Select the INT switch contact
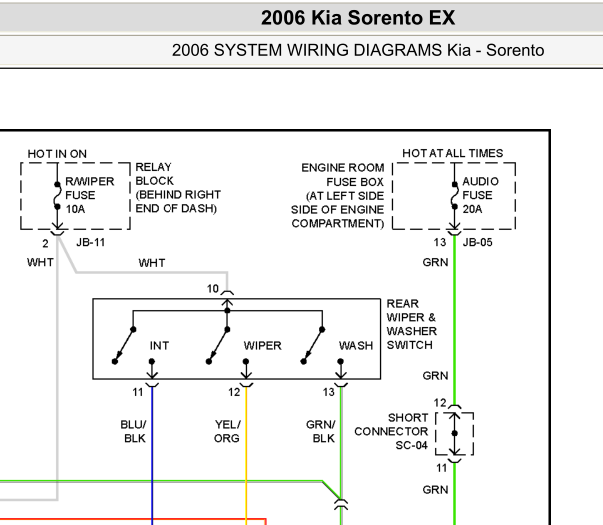The height and width of the screenshot is (525, 603). [124, 345]
